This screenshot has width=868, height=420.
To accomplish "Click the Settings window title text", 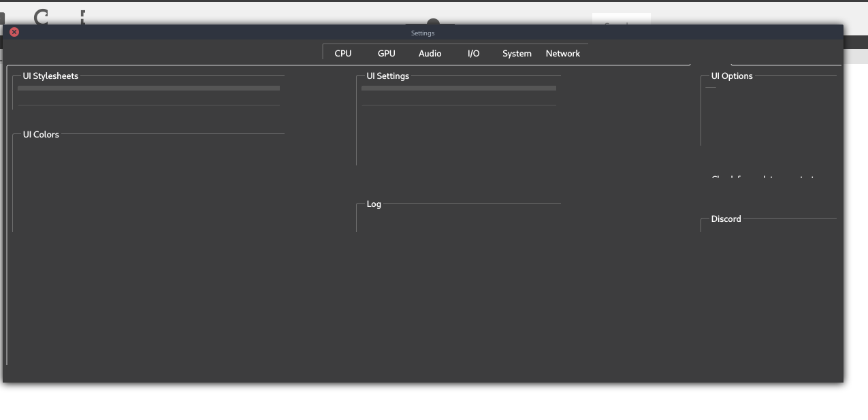I will point(423,33).
